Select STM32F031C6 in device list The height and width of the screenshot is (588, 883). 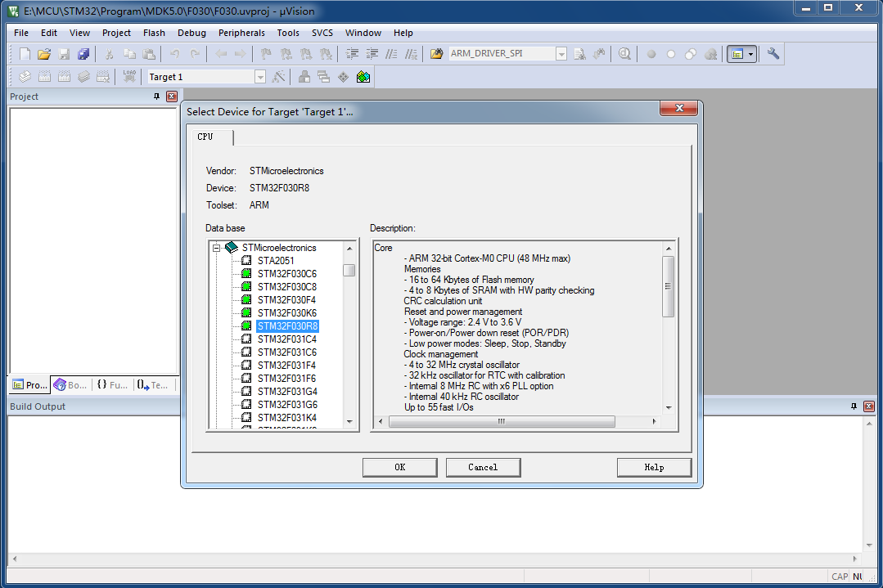287,352
